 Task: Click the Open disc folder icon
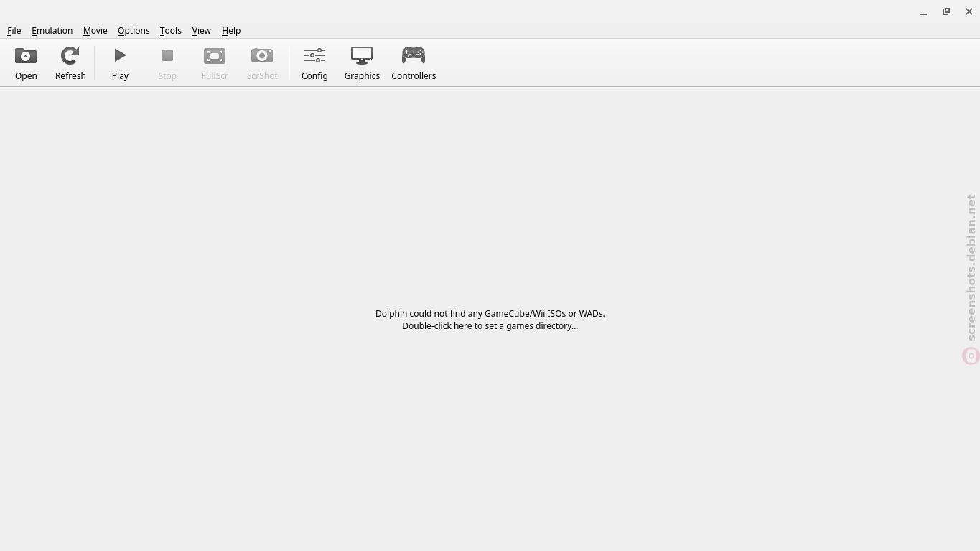(x=26, y=56)
